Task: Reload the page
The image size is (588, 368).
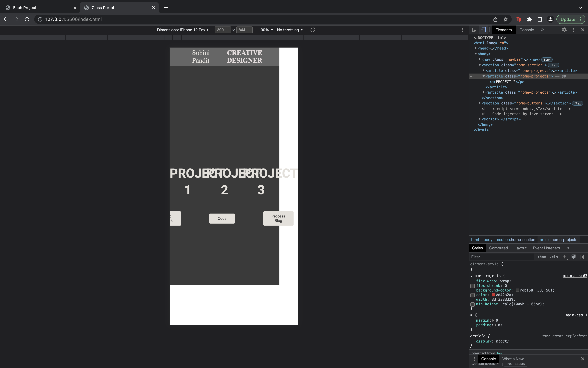Action: tap(27, 19)
